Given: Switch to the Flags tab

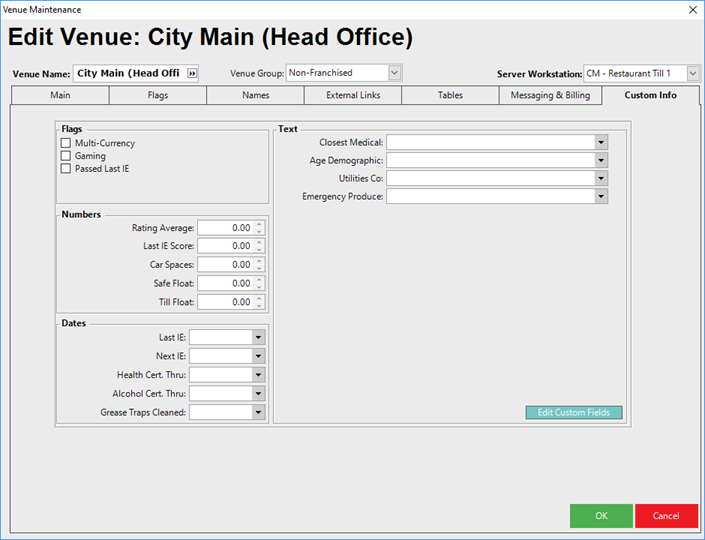Looking at the screenshot, I should pos(158,95).
